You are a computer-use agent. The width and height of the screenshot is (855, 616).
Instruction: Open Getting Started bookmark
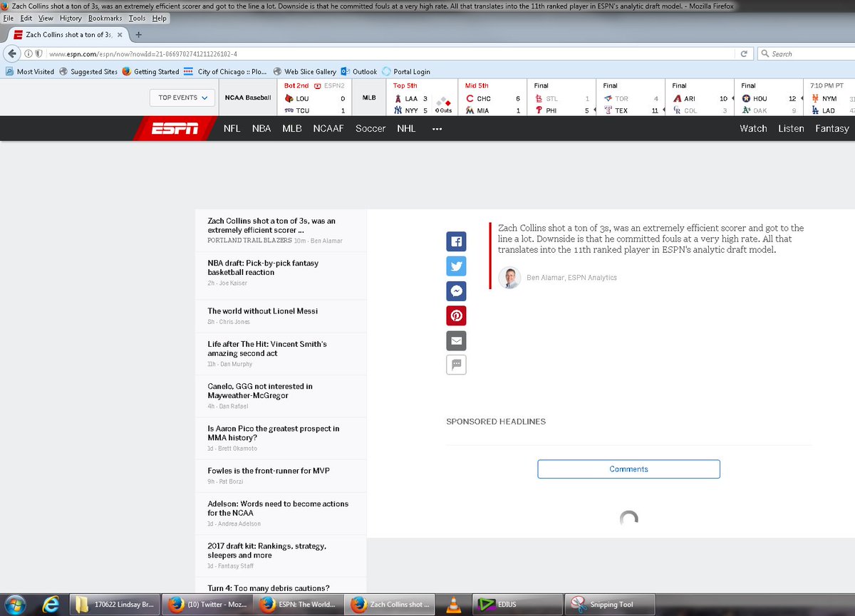[150, 71]
